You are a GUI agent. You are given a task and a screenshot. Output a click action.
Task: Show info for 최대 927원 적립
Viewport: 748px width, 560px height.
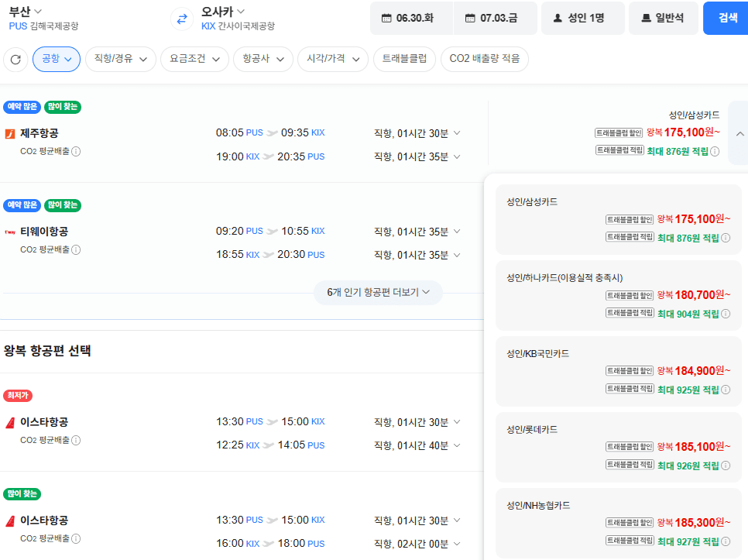pos(726,541)
